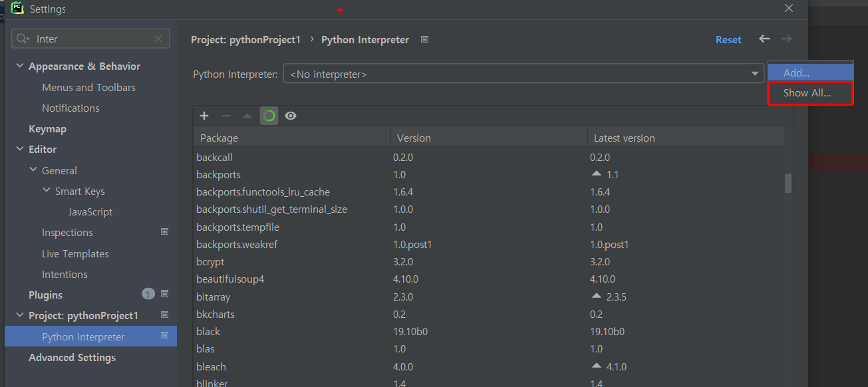Click latest version 2.3.5 for bitarray
This screenshot has height=387, width=868.
(617, 297)
